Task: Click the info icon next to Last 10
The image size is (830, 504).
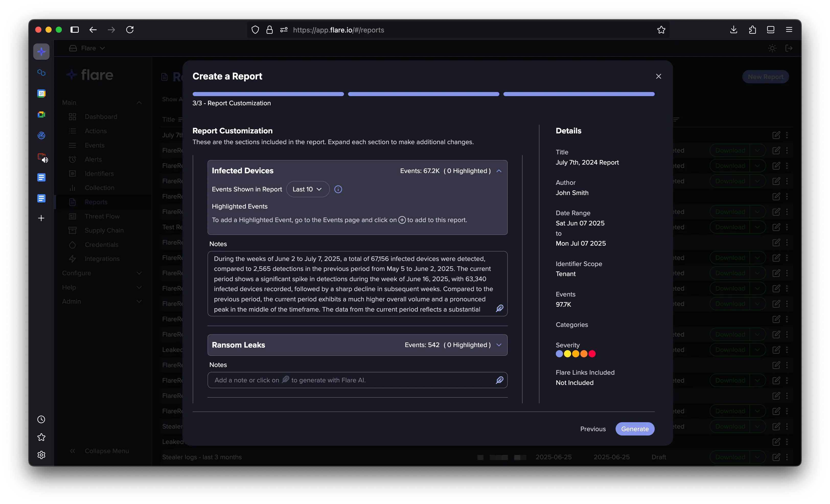Action: (338, 189)
